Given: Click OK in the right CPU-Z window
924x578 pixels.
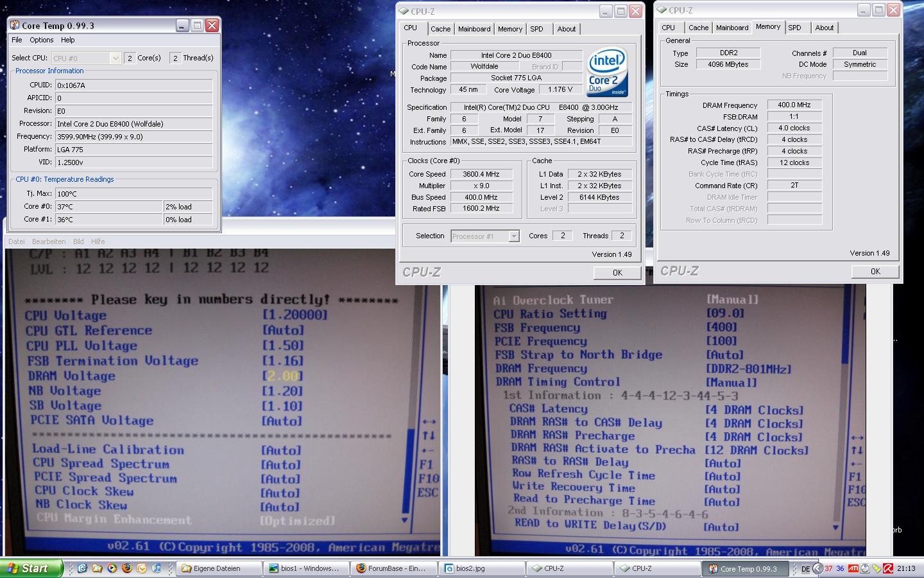Looking at the screenshot, I should [875, 272].
